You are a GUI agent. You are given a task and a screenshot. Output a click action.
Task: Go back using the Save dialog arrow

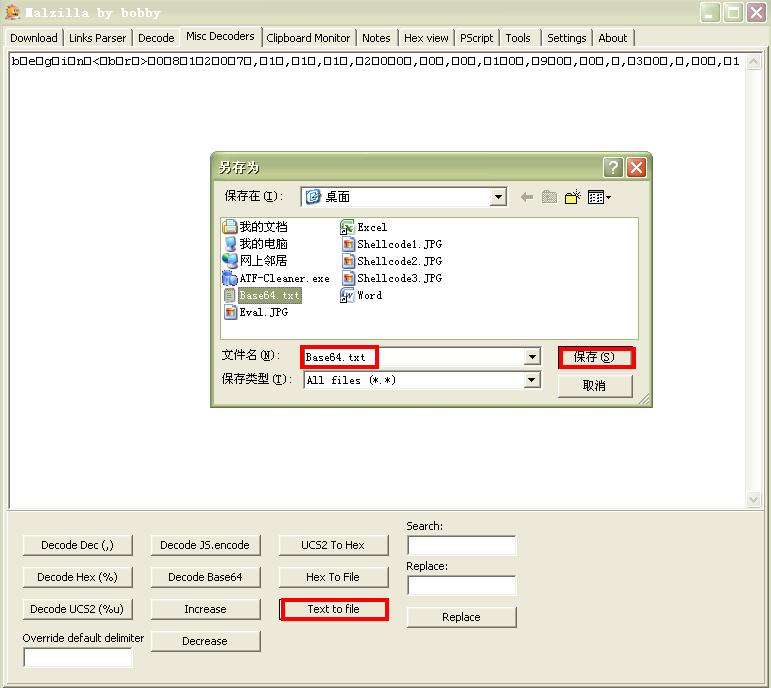point(527,197)
